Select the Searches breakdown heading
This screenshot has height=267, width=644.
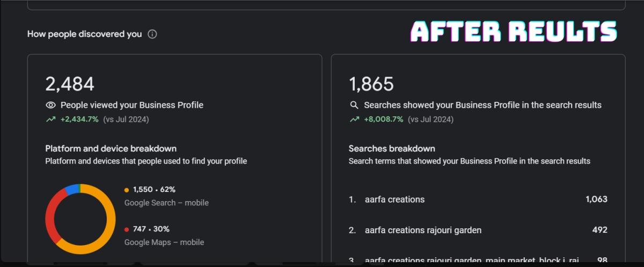point(392,149)
